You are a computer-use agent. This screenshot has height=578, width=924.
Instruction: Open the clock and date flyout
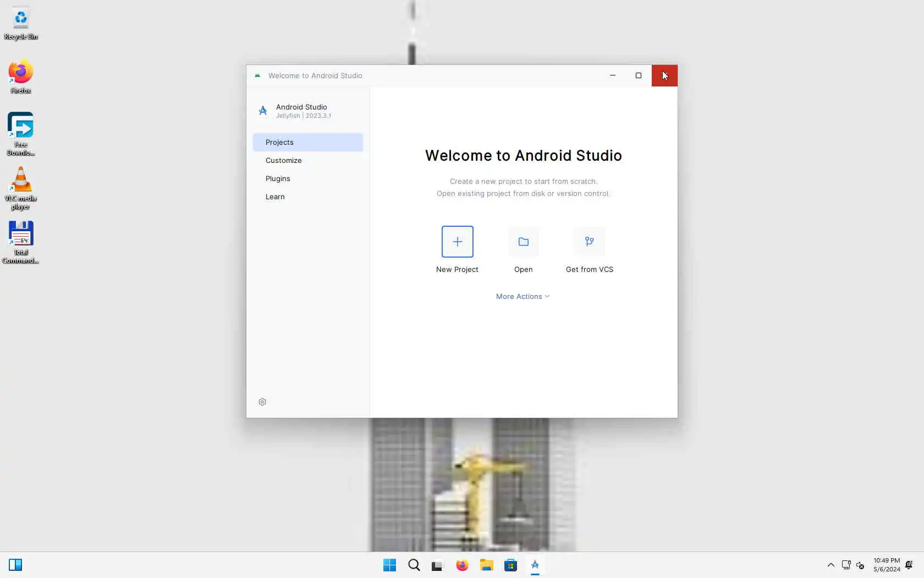887,565
